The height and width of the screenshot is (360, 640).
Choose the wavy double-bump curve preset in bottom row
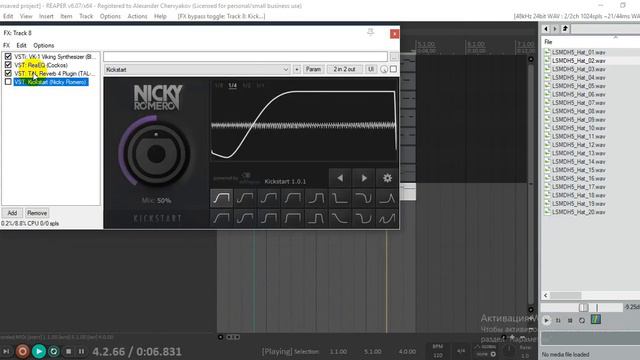387,218
